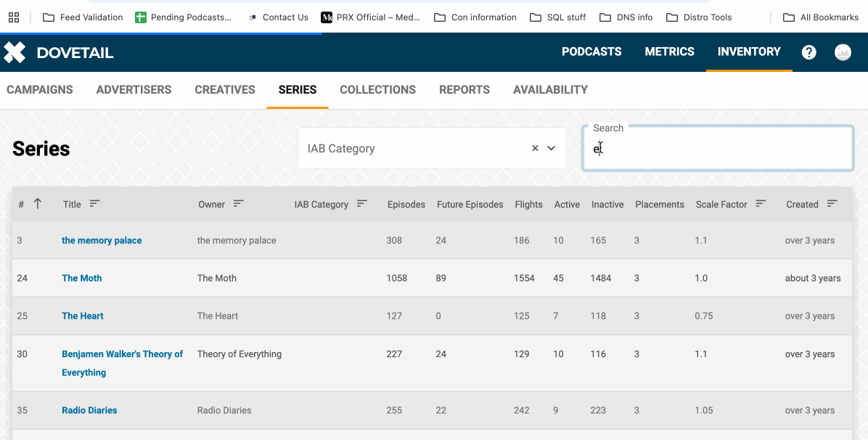This screenshot has width=868, height=440.
Task: Open the Radio Diaries series link
Action: coord(89,410)
